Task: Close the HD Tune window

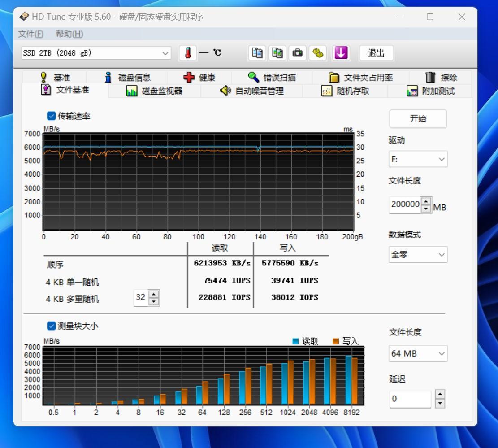Action: point(462,17)
